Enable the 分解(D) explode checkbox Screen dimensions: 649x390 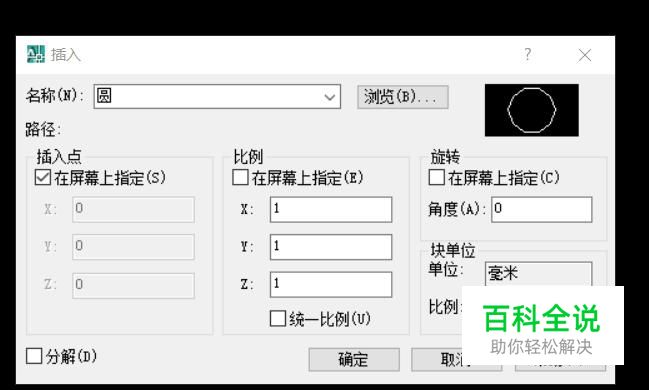[x=34, y=356]
